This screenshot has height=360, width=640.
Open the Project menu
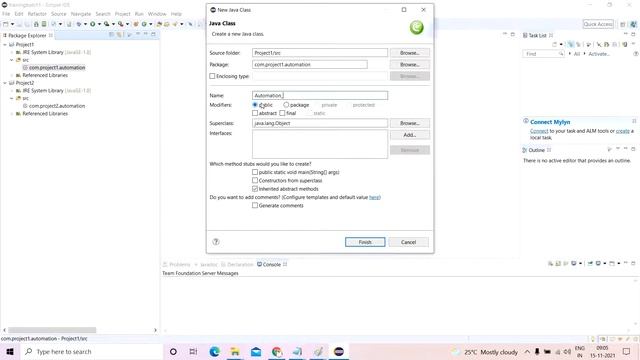coord(122,14)
